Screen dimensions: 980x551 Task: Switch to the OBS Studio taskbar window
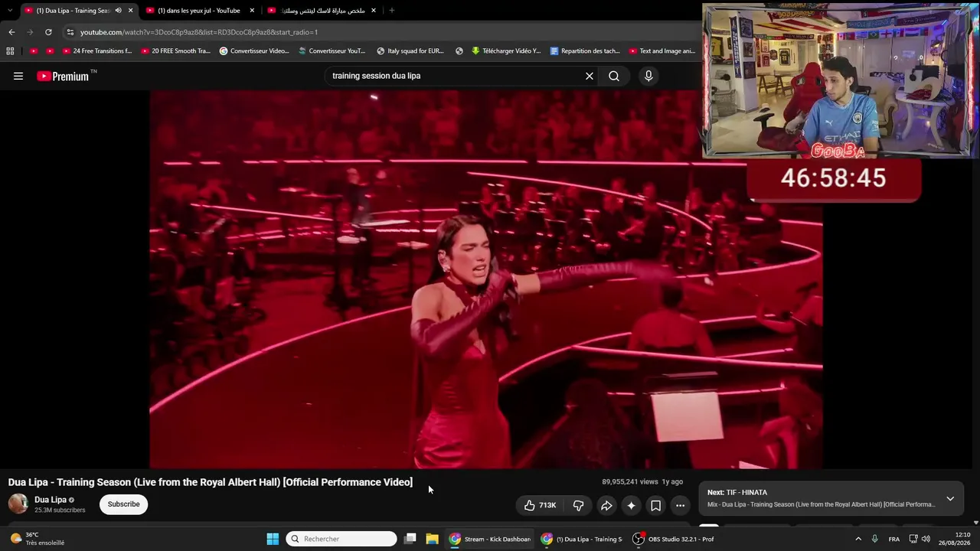click(674, 539)
